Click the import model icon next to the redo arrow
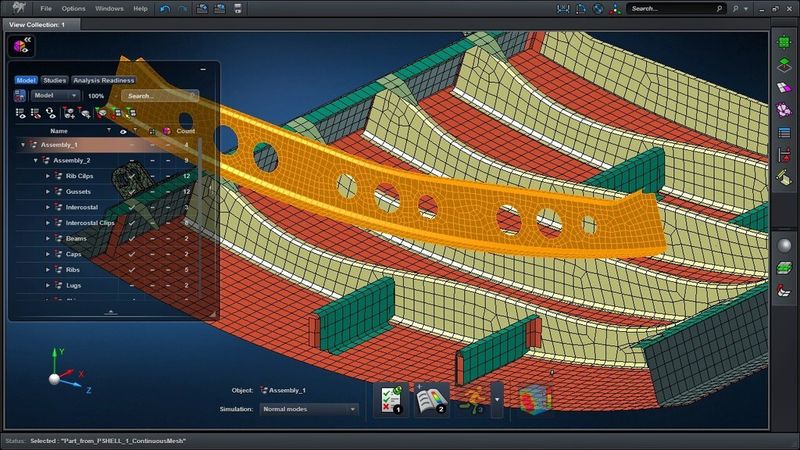 202,8
